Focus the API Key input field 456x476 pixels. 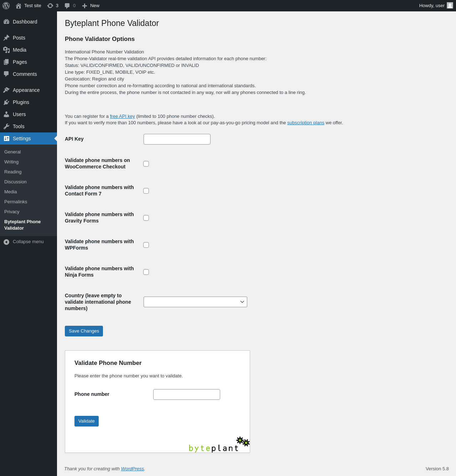(x=177, y=139)
